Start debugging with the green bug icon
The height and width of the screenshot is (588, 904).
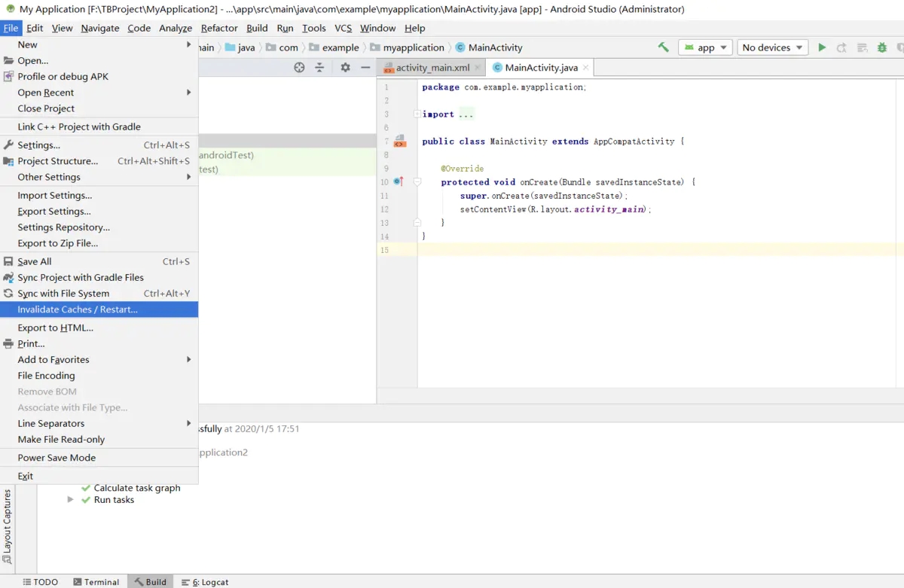882,47
